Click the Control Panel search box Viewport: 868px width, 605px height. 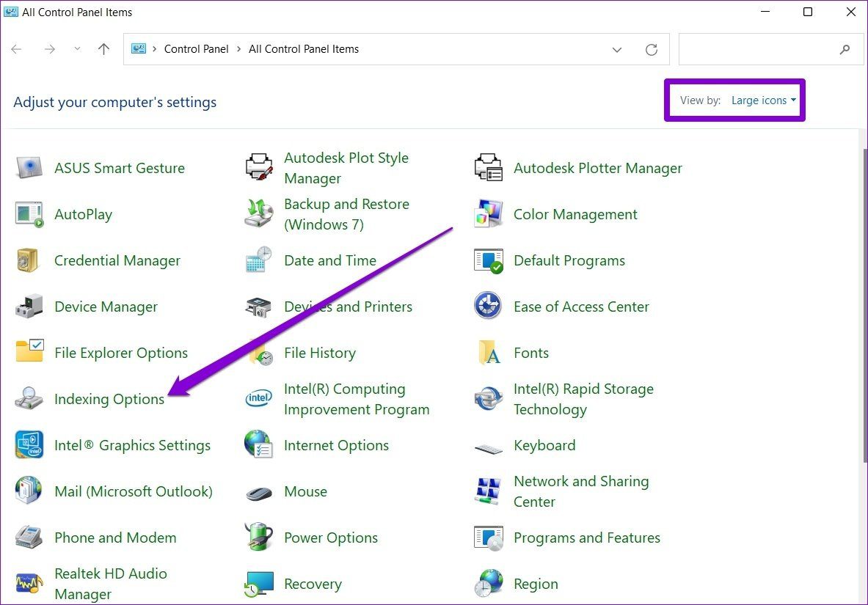click(770, 49)
